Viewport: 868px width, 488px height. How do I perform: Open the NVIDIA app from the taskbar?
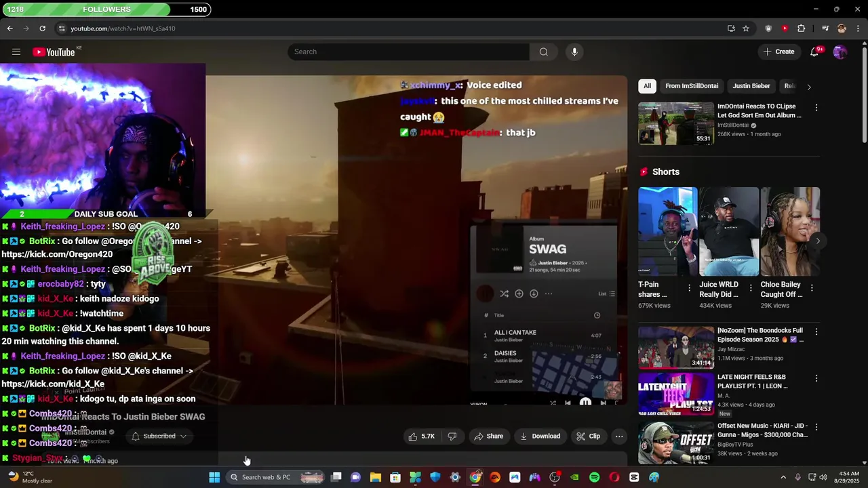[574, 477]
